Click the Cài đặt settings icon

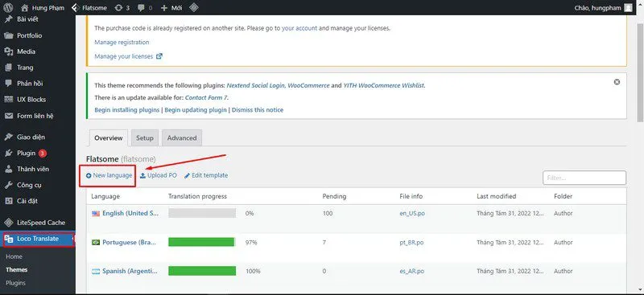9,201
